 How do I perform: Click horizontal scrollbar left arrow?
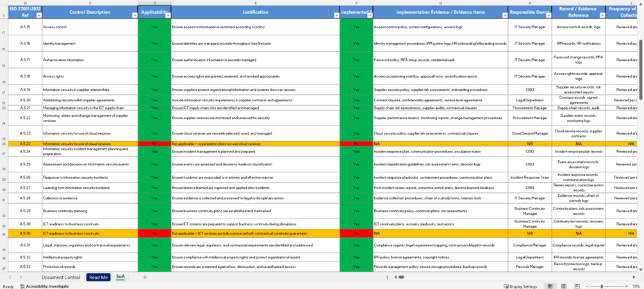click(396, 277)
